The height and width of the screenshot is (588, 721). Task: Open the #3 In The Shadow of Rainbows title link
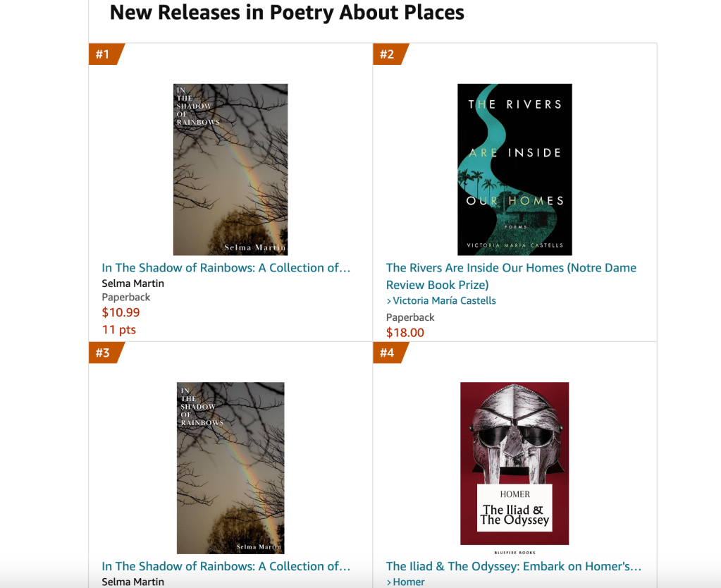[x=226, y=566]
